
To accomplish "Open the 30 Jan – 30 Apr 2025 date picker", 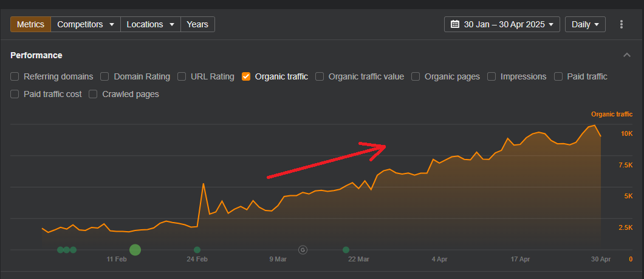I will (x=502, y=24).
